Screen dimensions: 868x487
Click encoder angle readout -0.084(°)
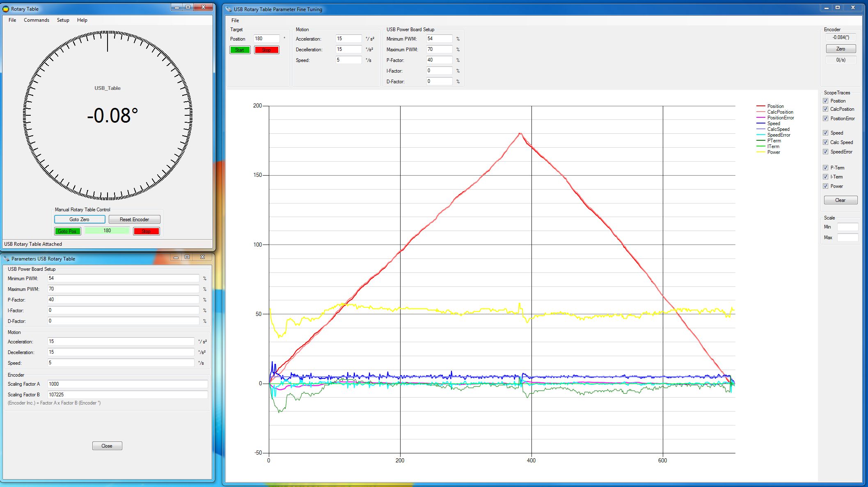[x=841, y=37]
